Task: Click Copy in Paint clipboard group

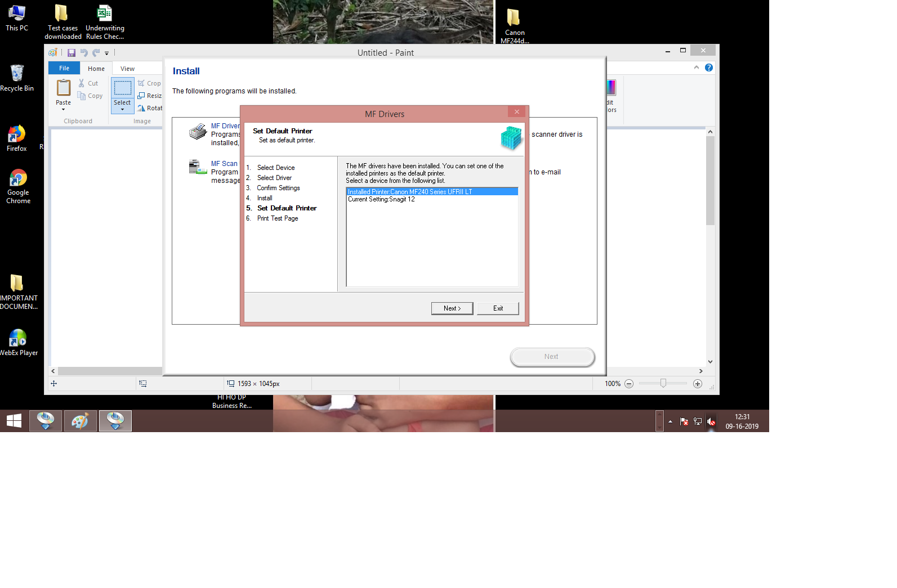Action: (x=90, y=96)
